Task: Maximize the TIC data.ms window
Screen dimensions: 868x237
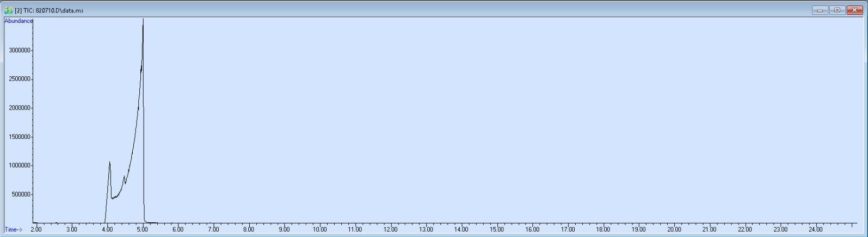Action: click(837, 10)
